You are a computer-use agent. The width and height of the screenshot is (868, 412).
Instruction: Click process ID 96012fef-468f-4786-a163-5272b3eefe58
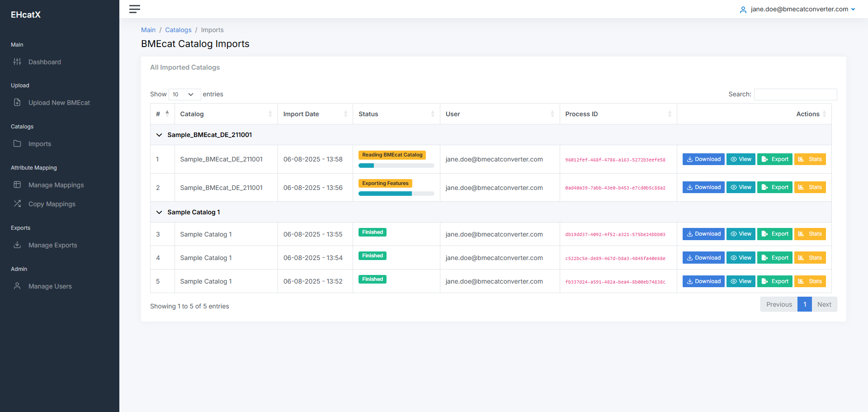pyautogui.click(x=615, y=160)
